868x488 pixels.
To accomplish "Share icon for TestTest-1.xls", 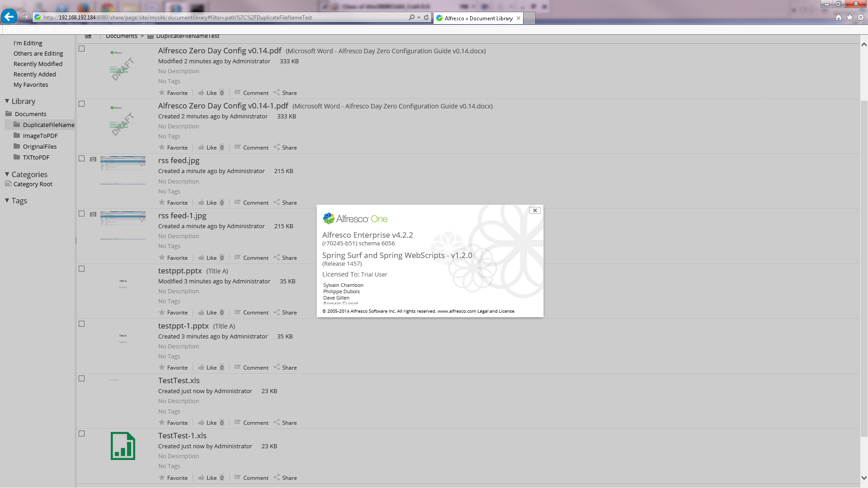I will pyautogui.click(x=277, y=477).
